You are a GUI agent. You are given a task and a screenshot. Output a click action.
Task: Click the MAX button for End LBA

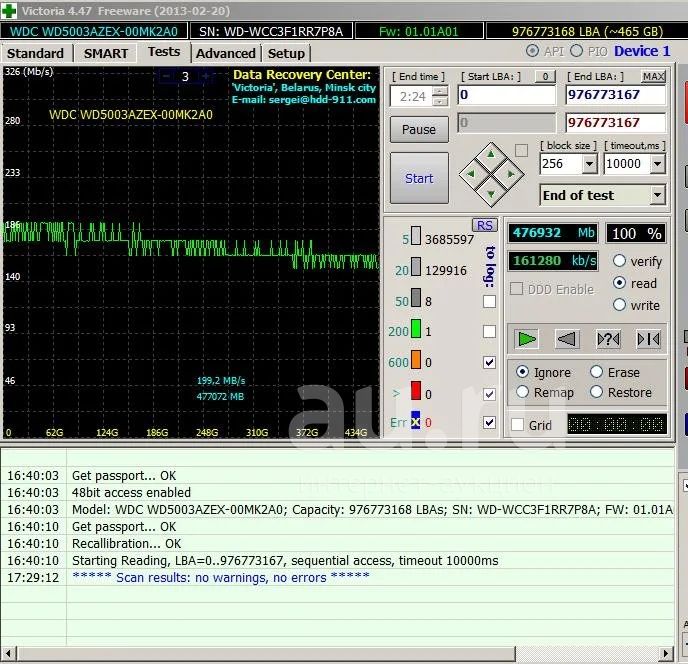coord(653,77)
